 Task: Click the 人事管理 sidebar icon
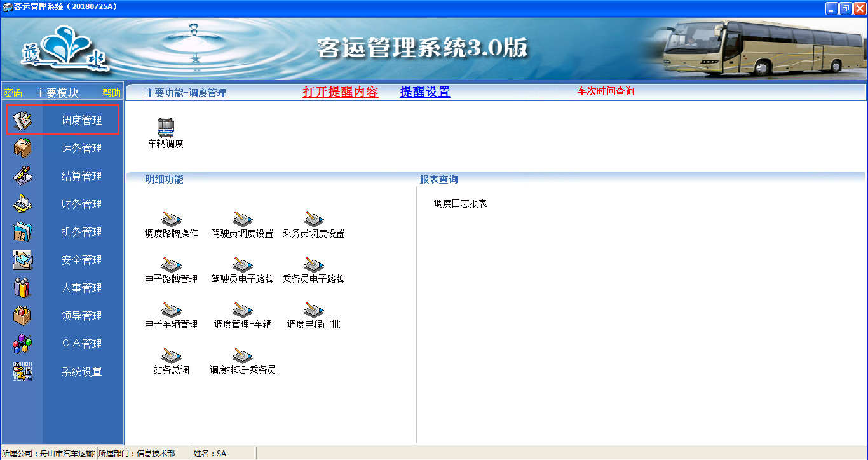pos(22,288)
